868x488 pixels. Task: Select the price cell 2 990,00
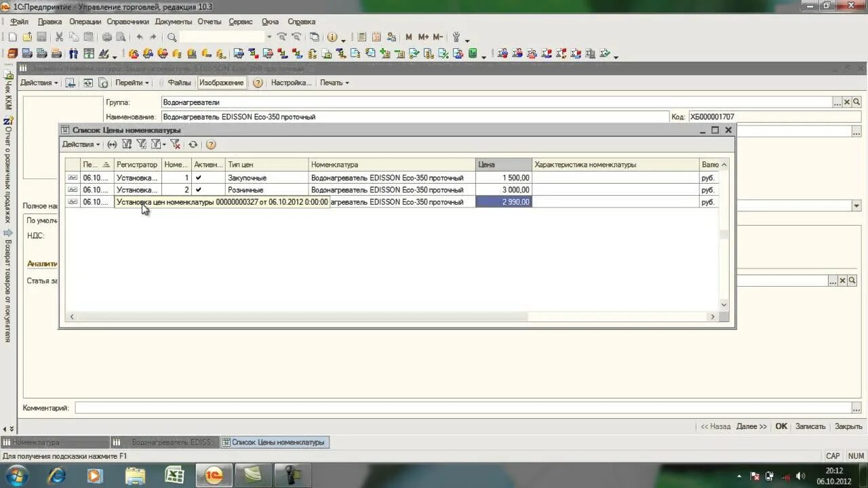[504, 202]
